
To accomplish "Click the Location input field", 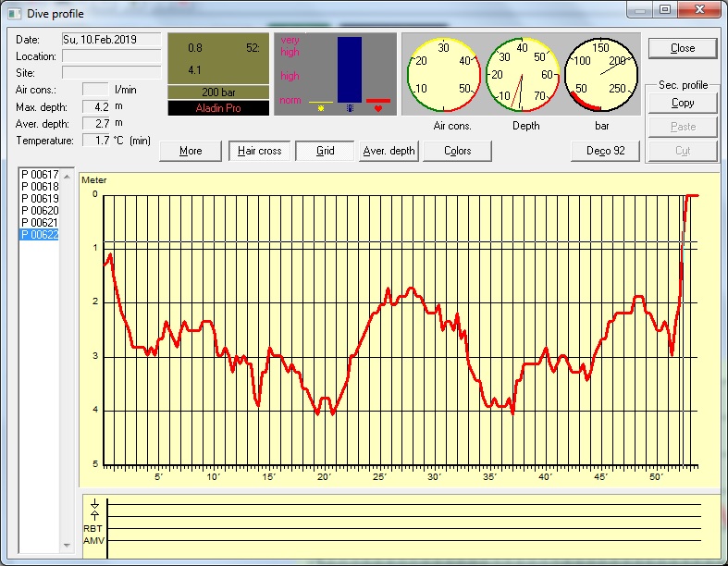I will click(x=111, y=56).
